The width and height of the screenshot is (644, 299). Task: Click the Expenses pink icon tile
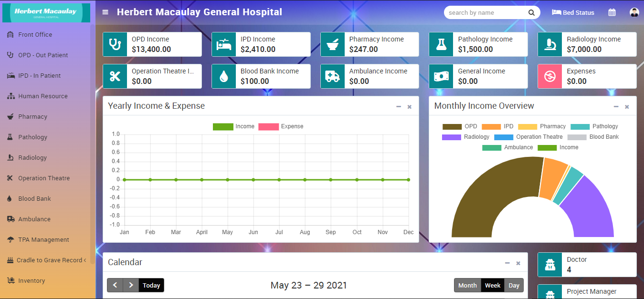[550, 76]
